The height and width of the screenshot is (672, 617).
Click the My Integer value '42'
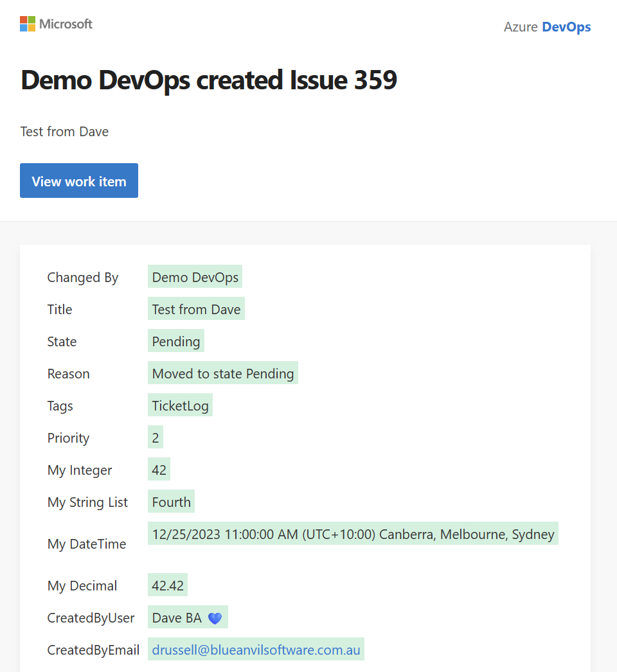[159, 470]
